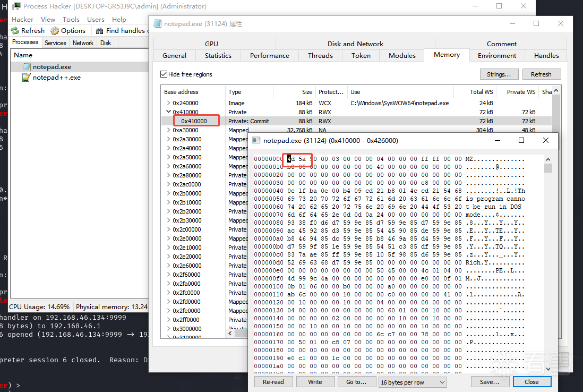Click hex viewer scrollbar down arrow
583x392 pixels.
click(548, 369)
